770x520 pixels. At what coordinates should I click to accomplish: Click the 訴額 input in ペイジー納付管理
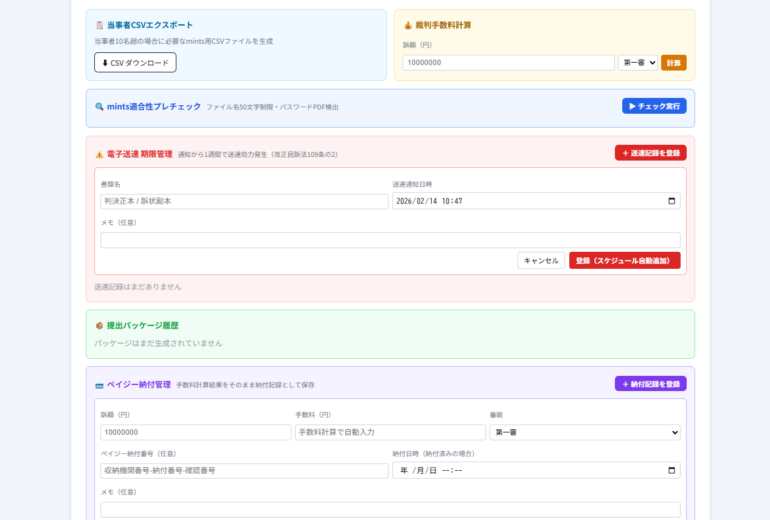(195, 432)
